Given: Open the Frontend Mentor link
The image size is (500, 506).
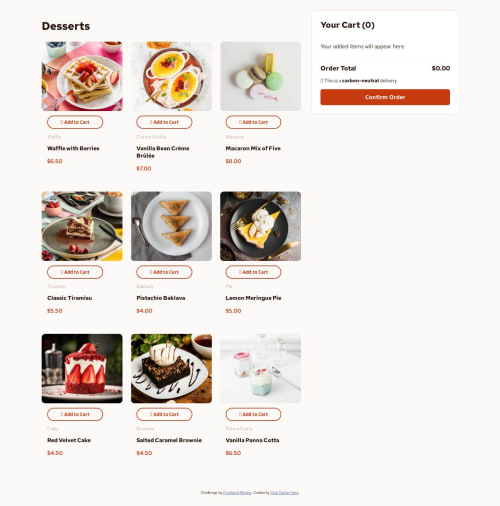Looking at the screenshot, I should [x=237, y=493].
